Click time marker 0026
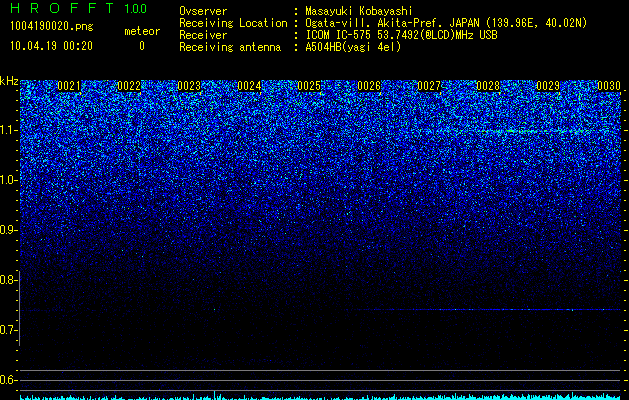Viewport: 629px width, 400px height. (x=369, y=86)
